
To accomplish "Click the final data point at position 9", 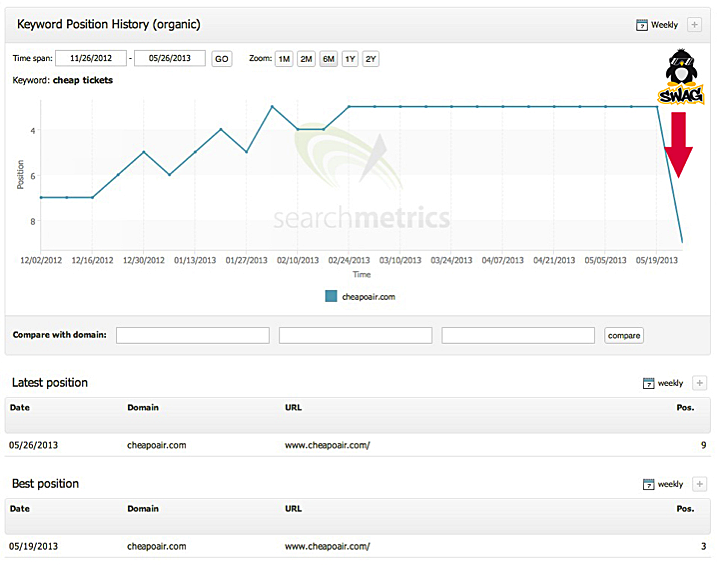I will pos(682,242).
